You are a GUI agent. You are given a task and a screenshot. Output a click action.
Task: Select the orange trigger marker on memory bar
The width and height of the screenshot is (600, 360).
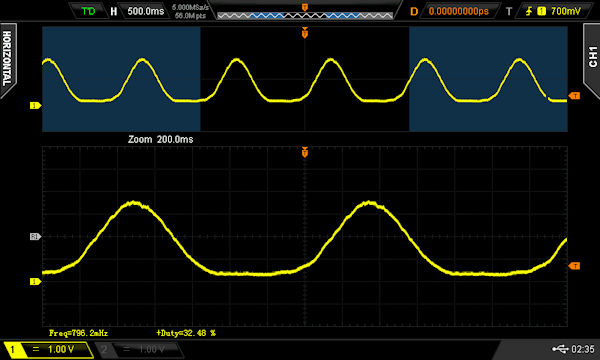coord(305,7)
